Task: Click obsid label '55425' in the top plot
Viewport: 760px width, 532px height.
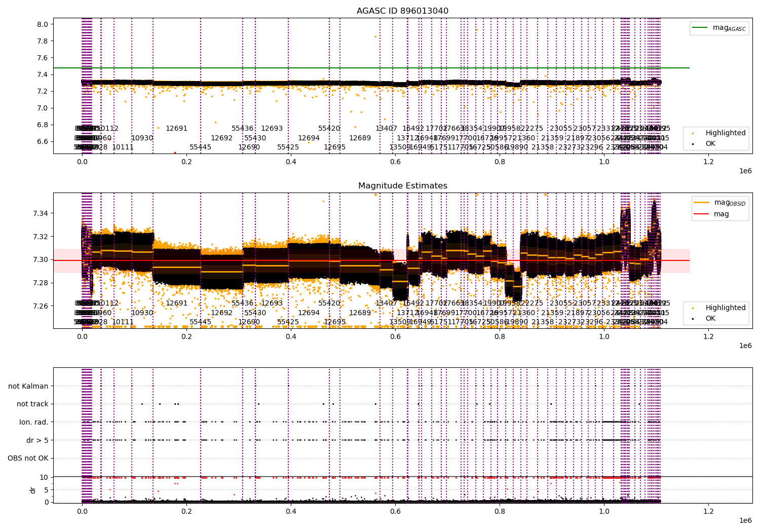Action: (288, 147)
